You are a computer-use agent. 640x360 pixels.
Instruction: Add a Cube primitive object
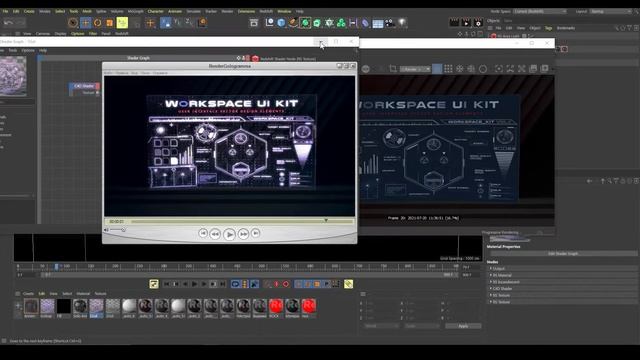281,23
